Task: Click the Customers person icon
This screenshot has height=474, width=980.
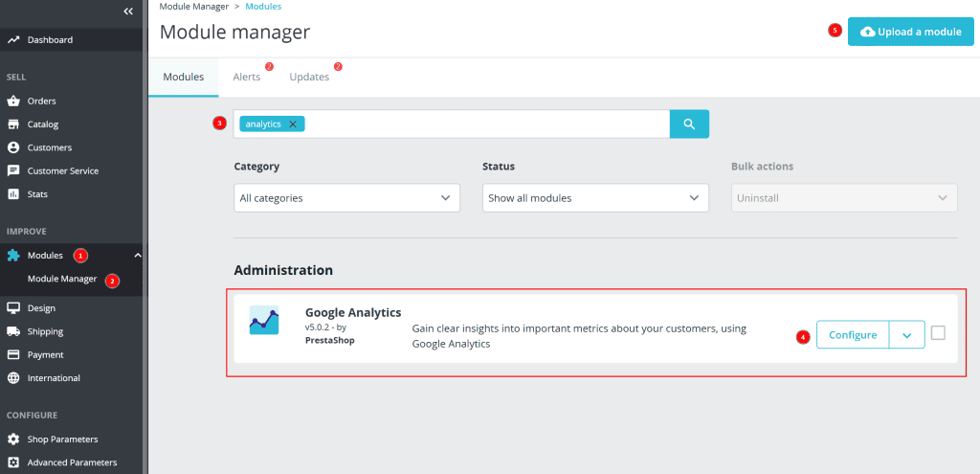Action: (x=13, y=147)
